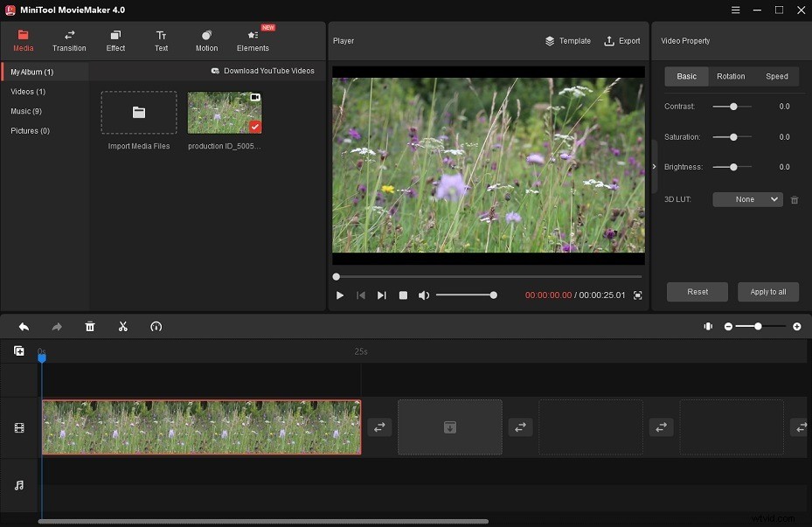The height and width of the screenshot is (527, 812).
Task: Select the Music media category
Action: click(x=25, y=111)
